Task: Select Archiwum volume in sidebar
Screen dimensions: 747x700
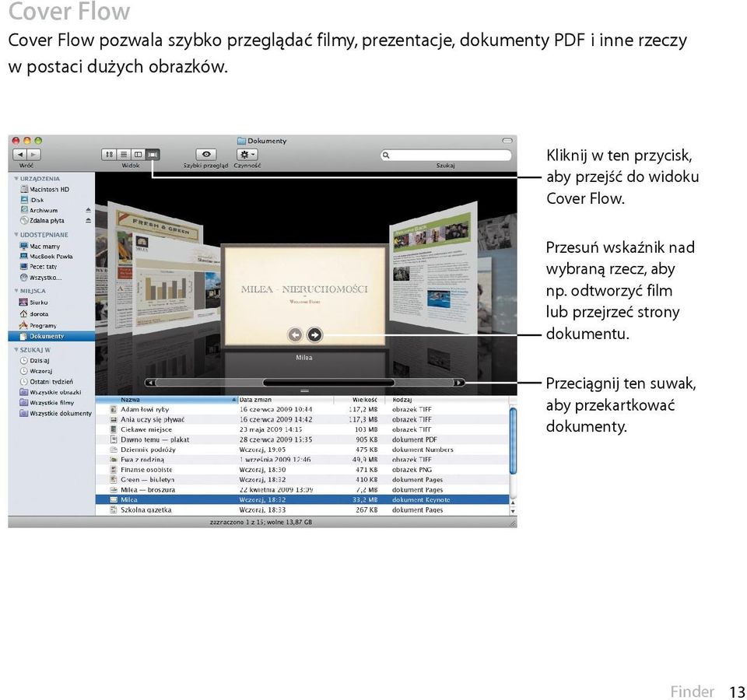Action: coord(39,210)
